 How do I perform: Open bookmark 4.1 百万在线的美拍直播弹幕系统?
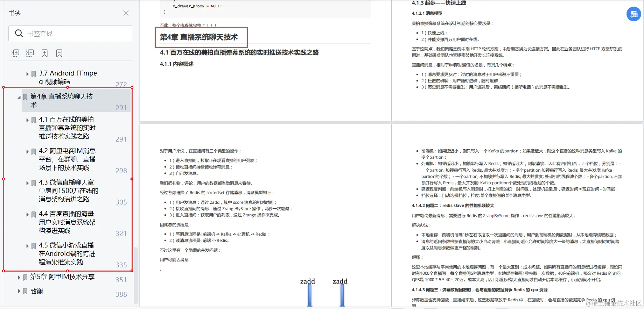coord(67,128)
